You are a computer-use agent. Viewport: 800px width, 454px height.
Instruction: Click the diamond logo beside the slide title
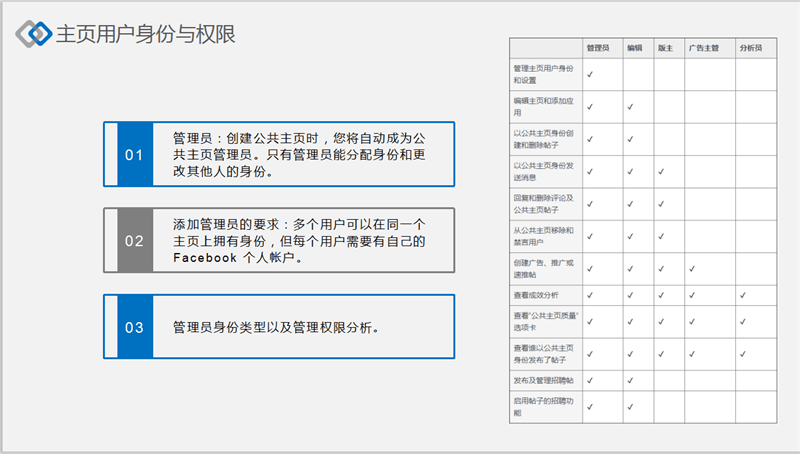[34, 34]
